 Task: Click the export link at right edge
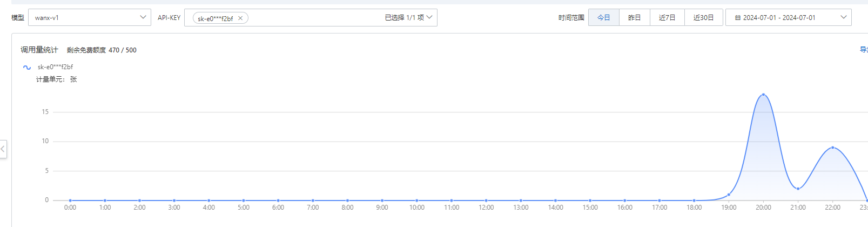point(863,50)
